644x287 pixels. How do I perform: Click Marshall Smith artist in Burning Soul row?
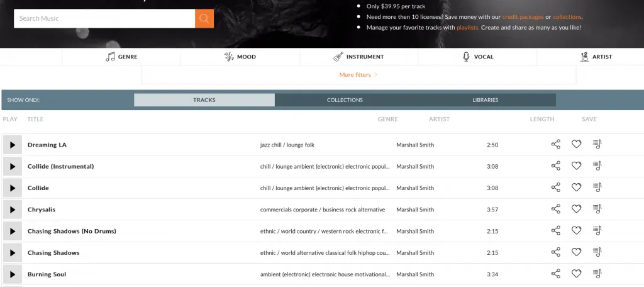pyautogui.click(x=415, y=274)
